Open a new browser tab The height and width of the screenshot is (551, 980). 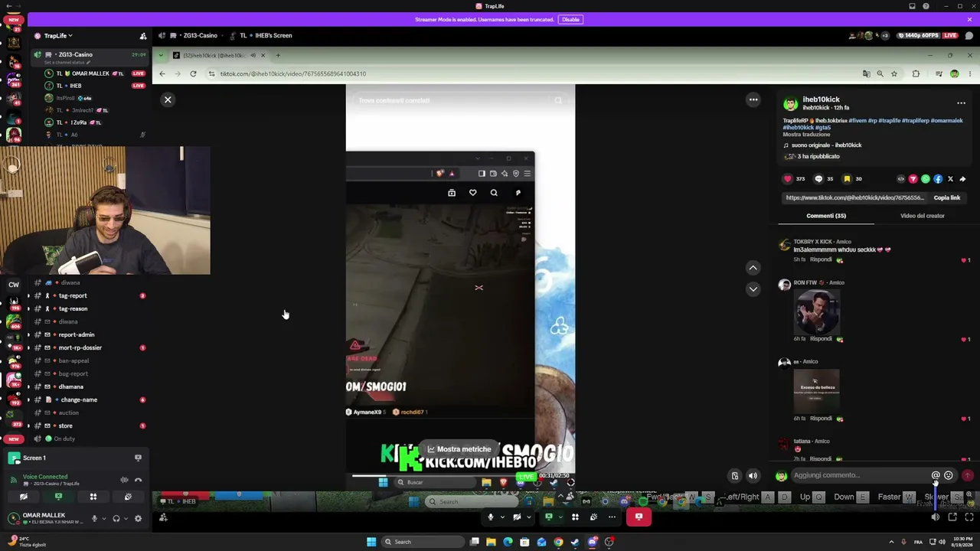[278, 55]
